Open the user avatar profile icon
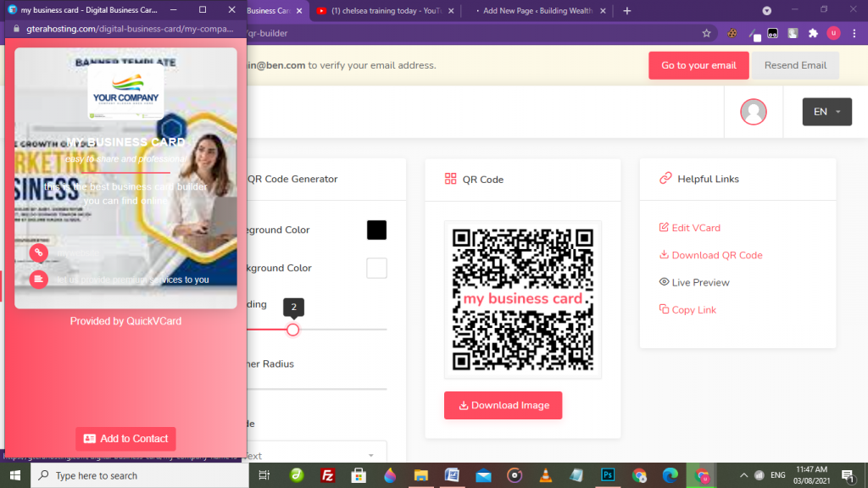Screen dimensions: 868x488 coord(754,112)
